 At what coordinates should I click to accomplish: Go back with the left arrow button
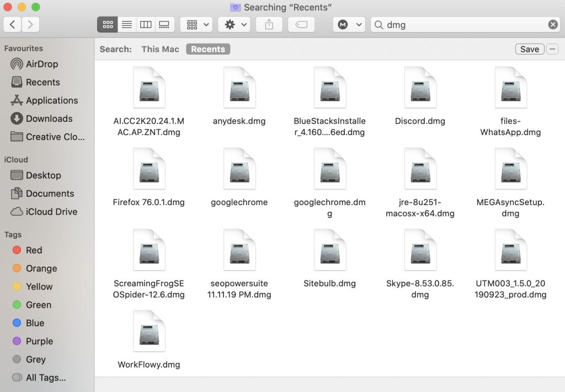[12, 24]
